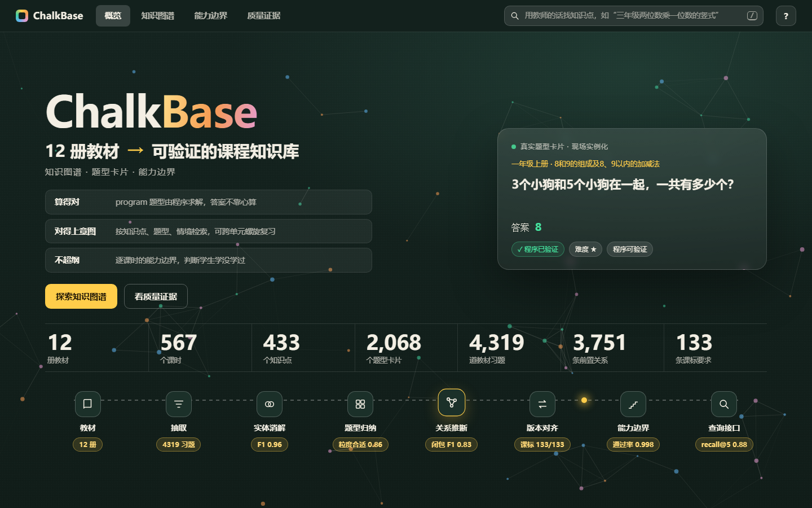The image size is (812, 508).
Task: Focus the knowledge point search field
Action: point(634,16)
